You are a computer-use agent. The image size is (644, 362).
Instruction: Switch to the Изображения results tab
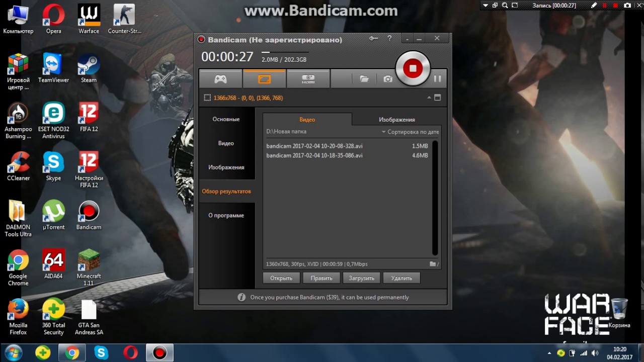(x=396, y=120)
